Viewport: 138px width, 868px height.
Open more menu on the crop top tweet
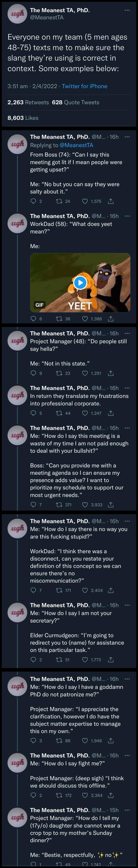click(x=127, y=810)
